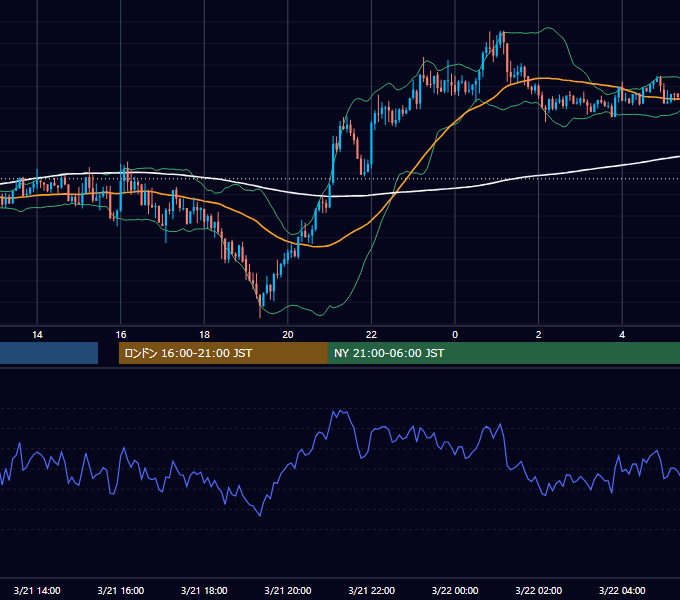Click the 3/21 16:00 date label

(121, 590)
